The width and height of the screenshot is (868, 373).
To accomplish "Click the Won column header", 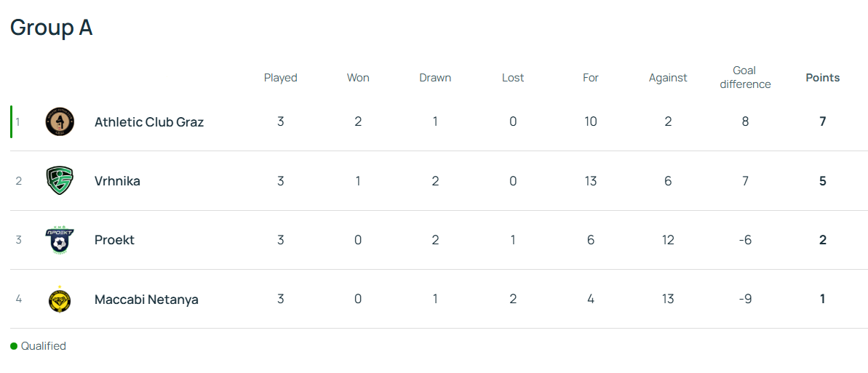I will coord(358,78).
